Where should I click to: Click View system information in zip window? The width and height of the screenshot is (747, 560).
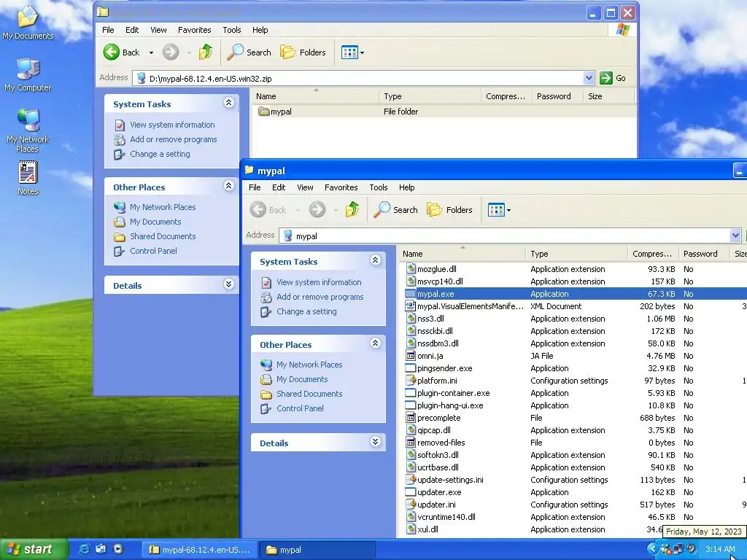[x=172, y=125]
